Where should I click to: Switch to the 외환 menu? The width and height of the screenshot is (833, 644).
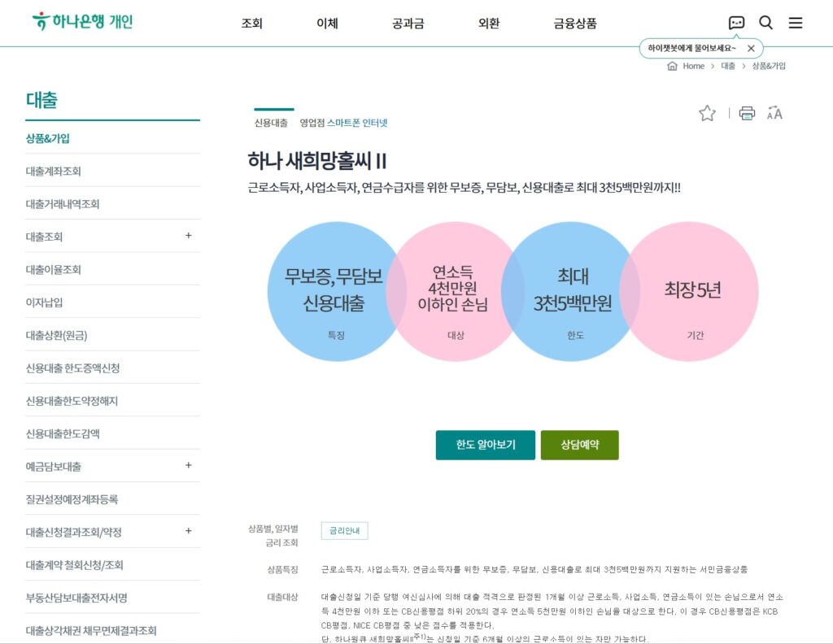[488, 24]
